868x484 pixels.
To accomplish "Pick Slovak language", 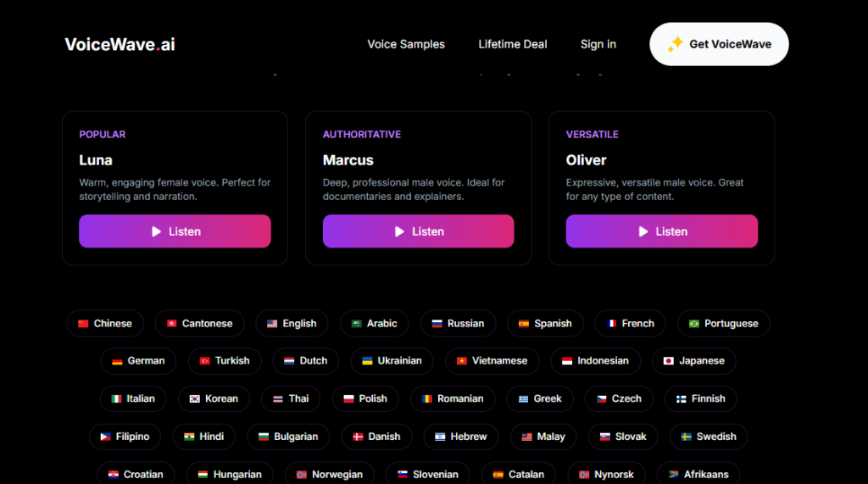I will point(623,437).
